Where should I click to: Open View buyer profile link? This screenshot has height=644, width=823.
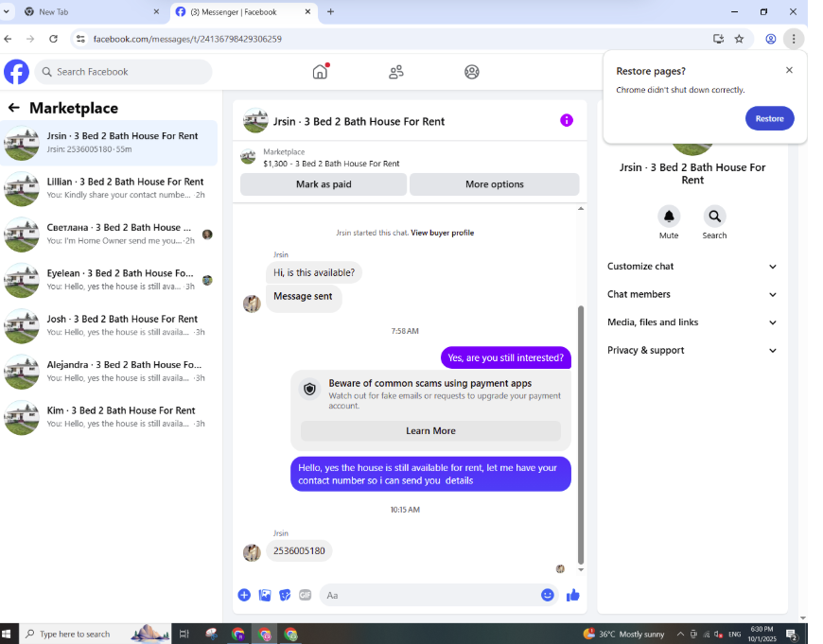pyautogui.click(x=442, y=233)
